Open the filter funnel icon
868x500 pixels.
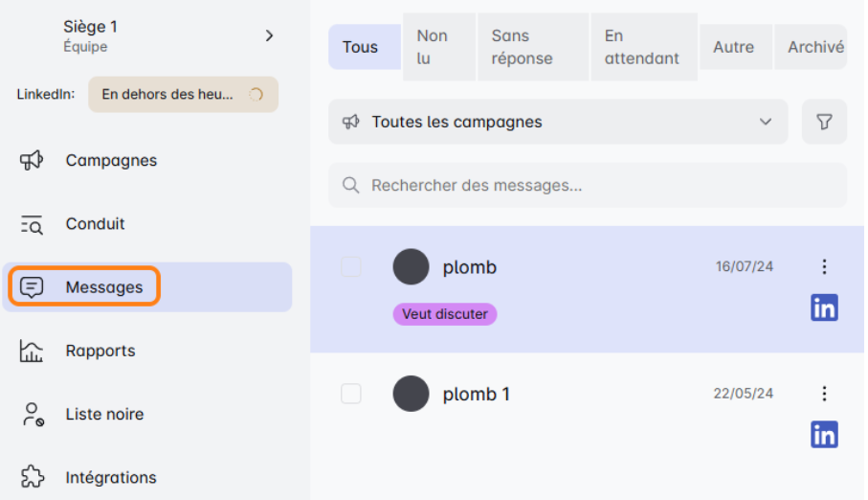click(x=824, y=122)
